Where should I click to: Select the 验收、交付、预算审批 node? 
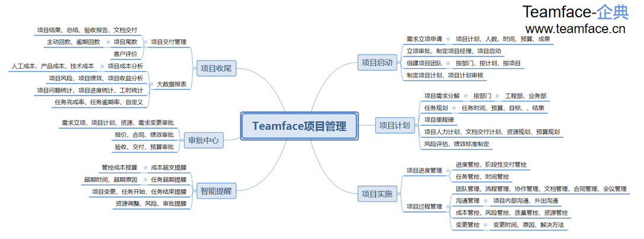[x=144, y=147]
